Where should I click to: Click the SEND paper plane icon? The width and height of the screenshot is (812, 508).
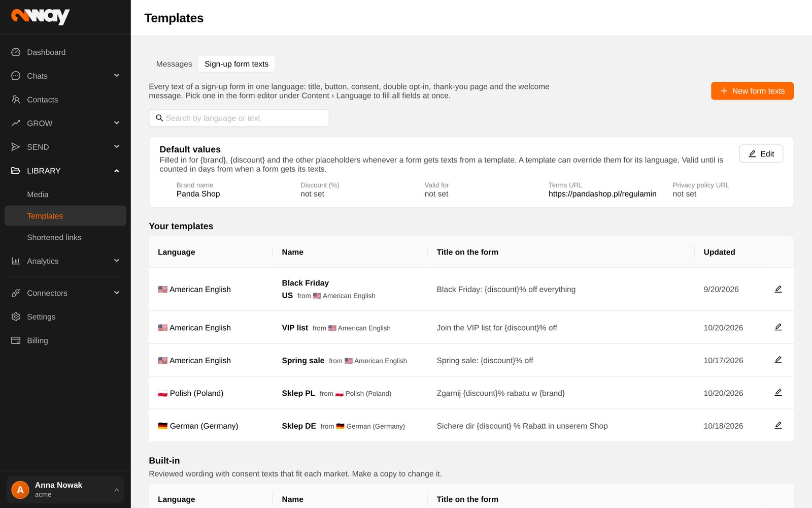16,147
